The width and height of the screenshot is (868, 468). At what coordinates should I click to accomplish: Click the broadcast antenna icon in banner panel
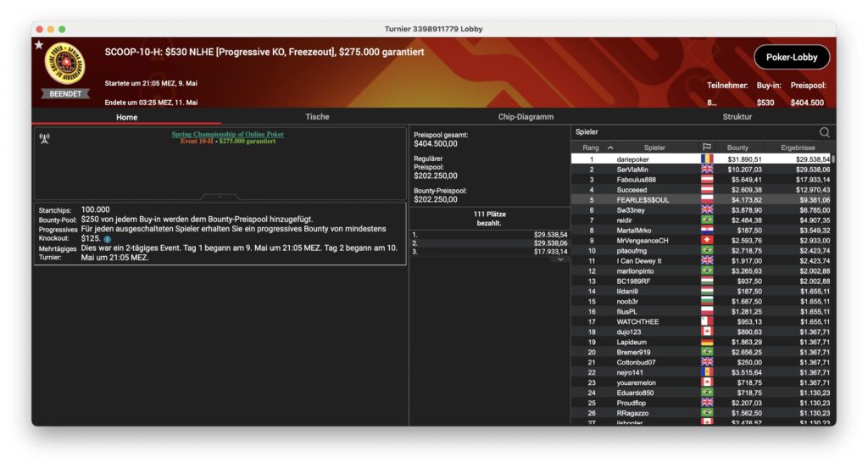pyautogui.click(x=44, y=138)
